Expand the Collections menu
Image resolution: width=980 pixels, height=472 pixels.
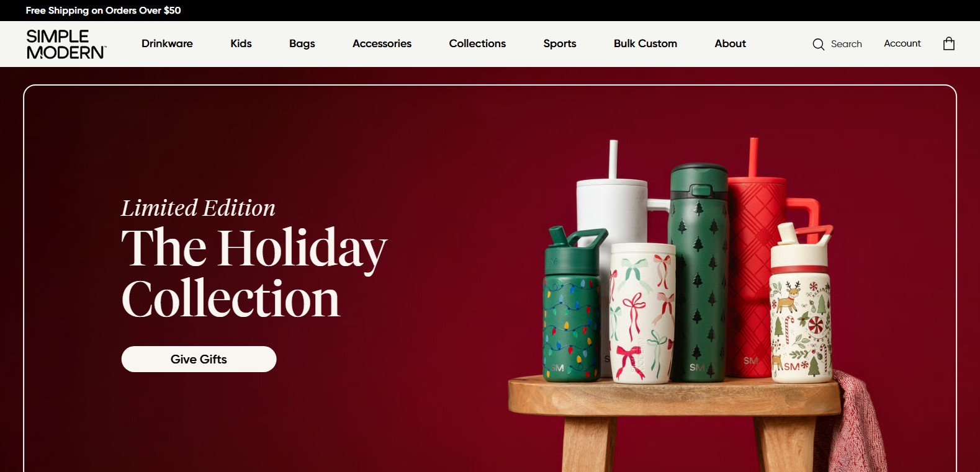(x=477, y=43)
